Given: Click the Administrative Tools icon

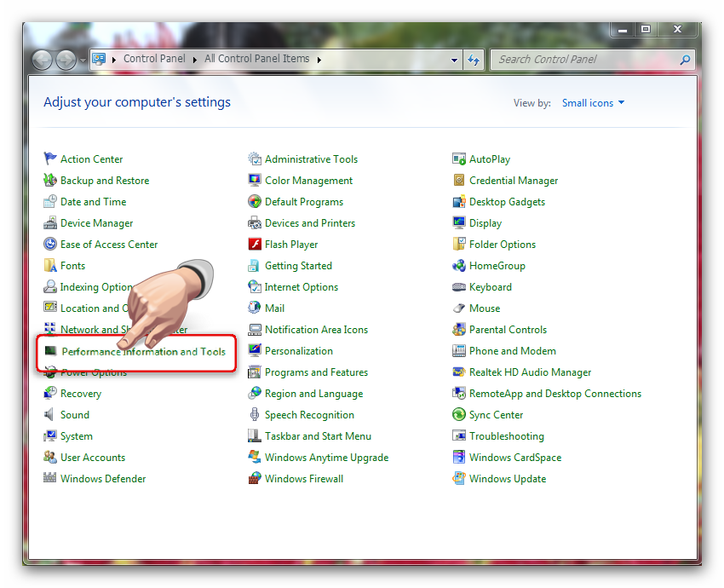Looking at the screenshot, I should coord(255,159).
